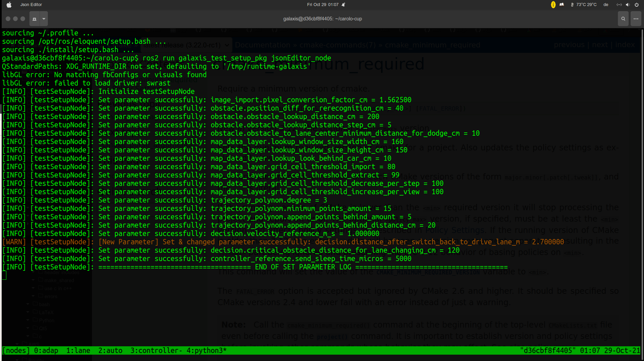This screenshot has height=361, width=644.
Task: Select tmux window 0:adap
Action: click(x=46, y=350)
